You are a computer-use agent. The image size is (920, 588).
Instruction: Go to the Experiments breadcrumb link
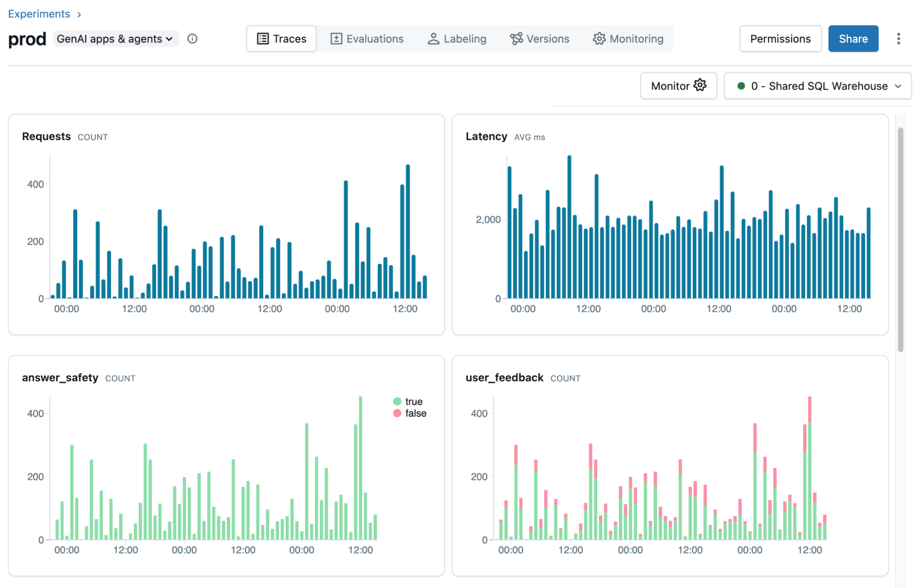[39, 14]
